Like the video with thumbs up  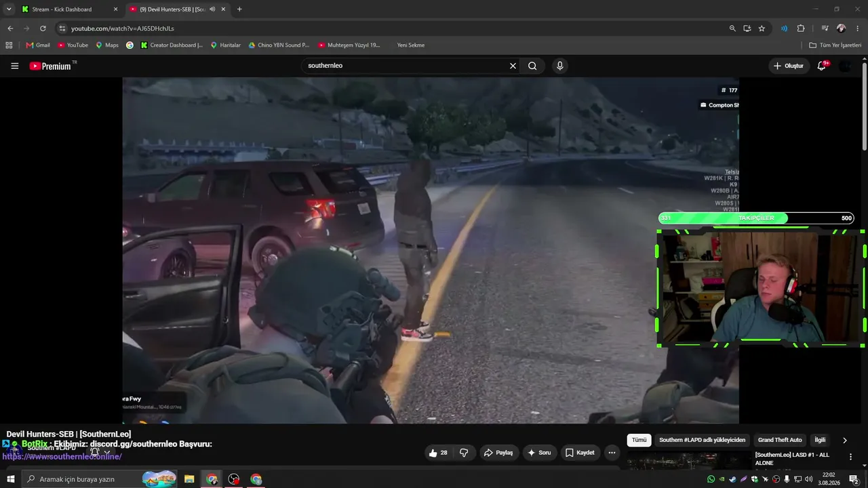click(439, 453)
